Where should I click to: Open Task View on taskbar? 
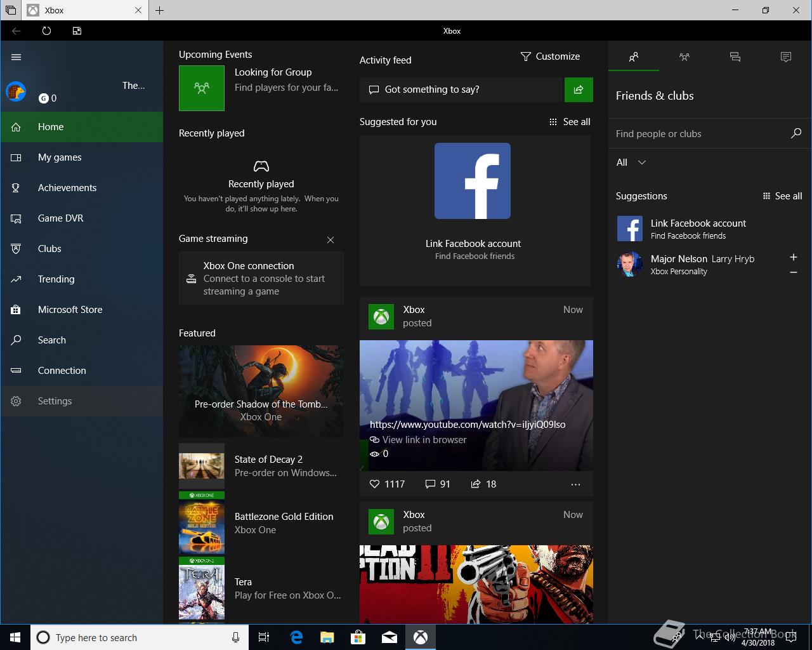point(264,637)
